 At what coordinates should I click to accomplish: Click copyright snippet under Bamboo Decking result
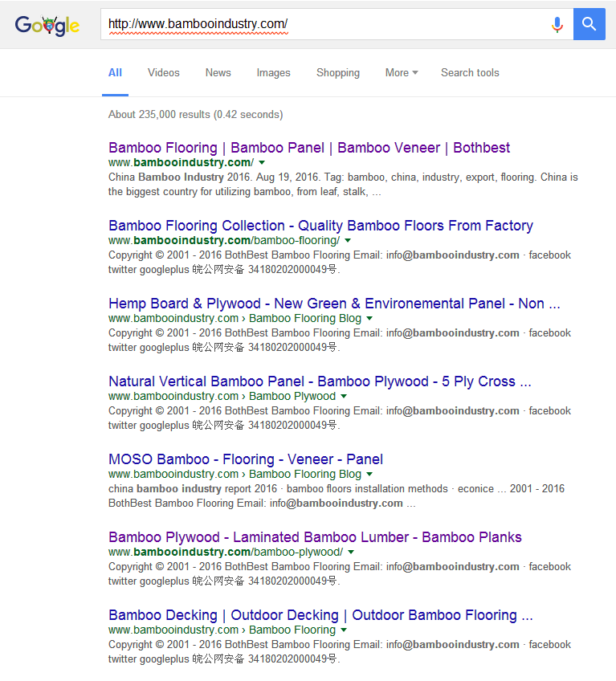[340, 651]
